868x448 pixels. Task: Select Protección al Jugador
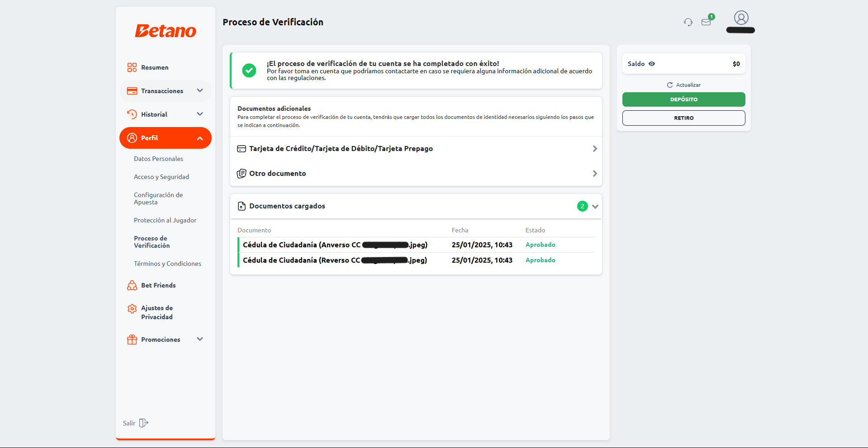point(165,220)
